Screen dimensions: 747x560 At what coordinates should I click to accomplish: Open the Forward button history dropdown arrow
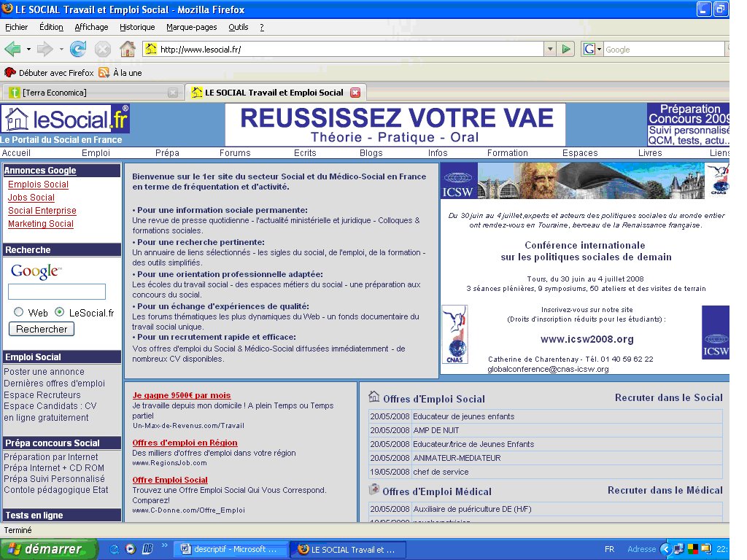61,49
